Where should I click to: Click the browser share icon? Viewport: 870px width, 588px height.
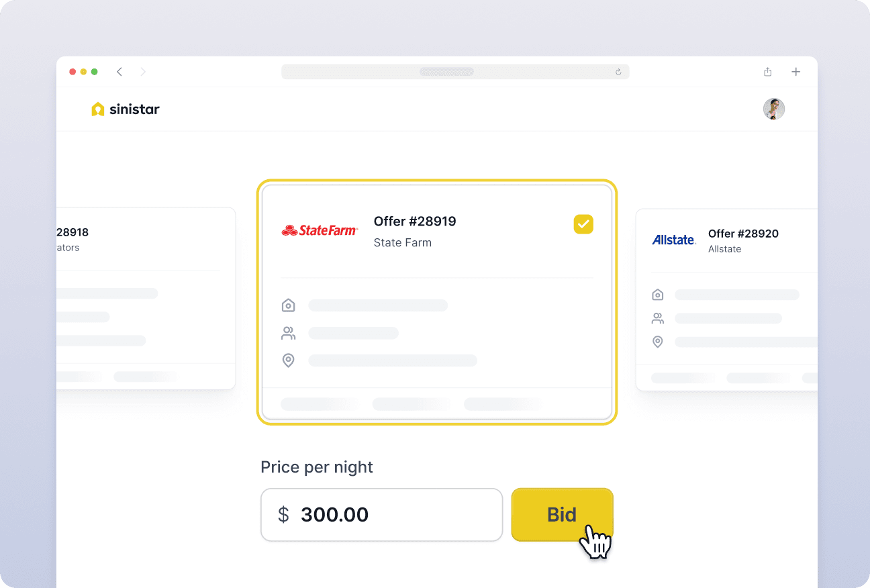click(x=767, y=71)
